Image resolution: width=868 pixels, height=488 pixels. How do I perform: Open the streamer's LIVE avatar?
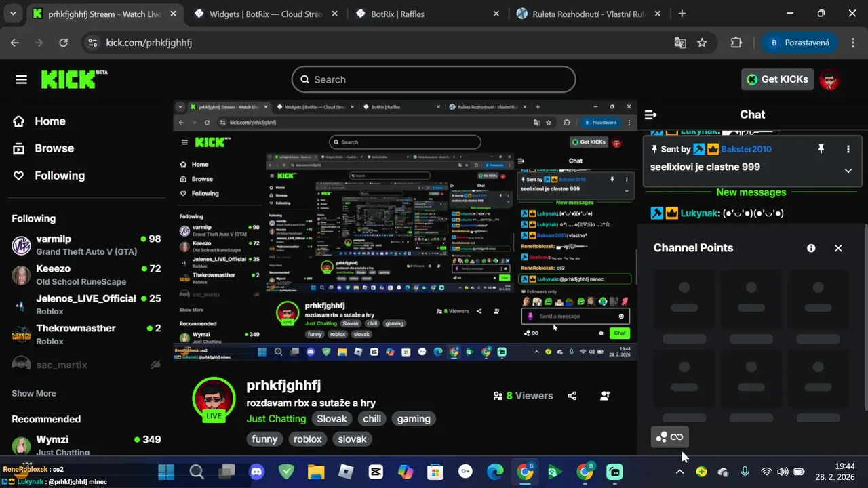pyautogui.click(x=214, y=399)
